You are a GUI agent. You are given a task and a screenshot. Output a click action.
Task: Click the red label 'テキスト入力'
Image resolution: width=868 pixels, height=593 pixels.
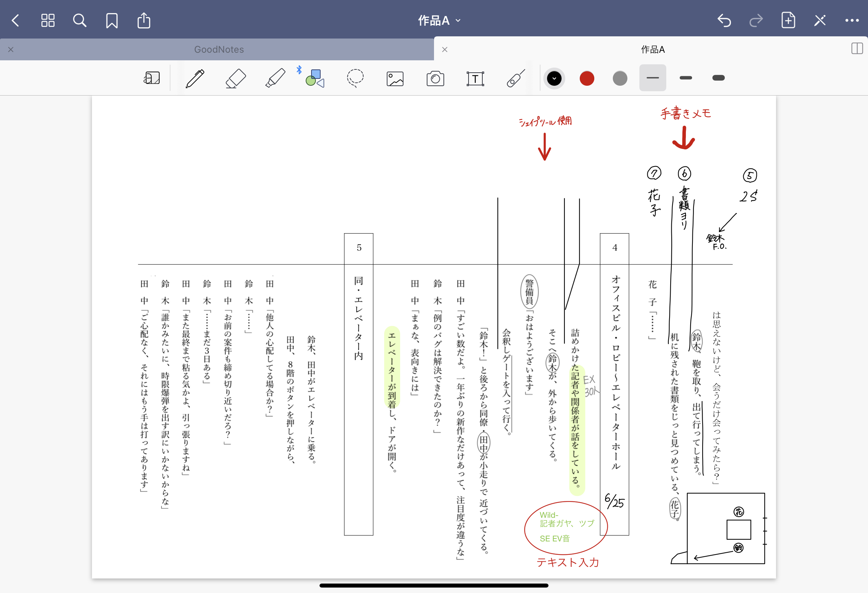[568, 562]
